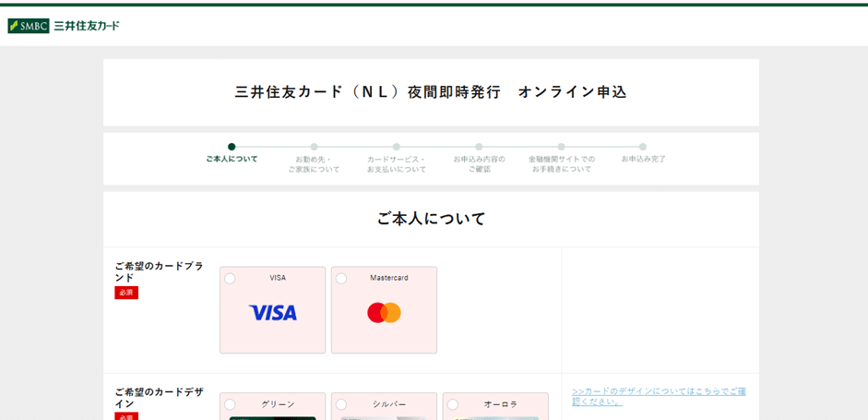Click the VISA brand logo

pyautogui.click(x=272, y=313)
